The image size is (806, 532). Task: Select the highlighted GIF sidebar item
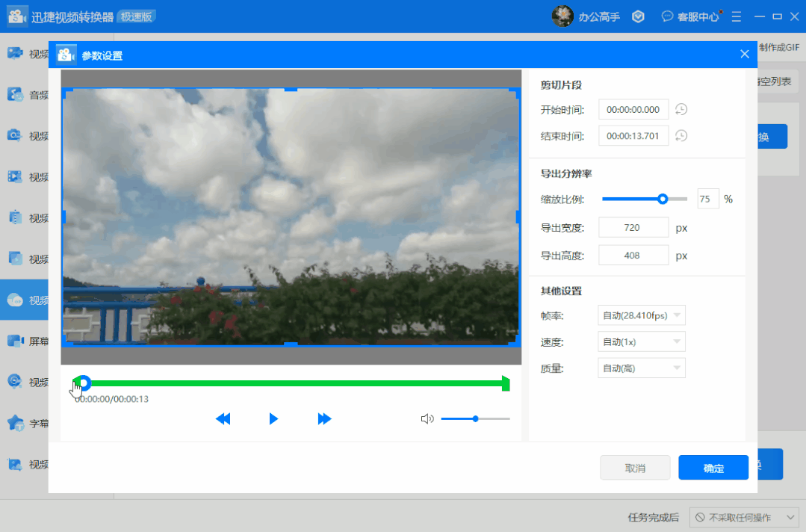click(24, 300)
